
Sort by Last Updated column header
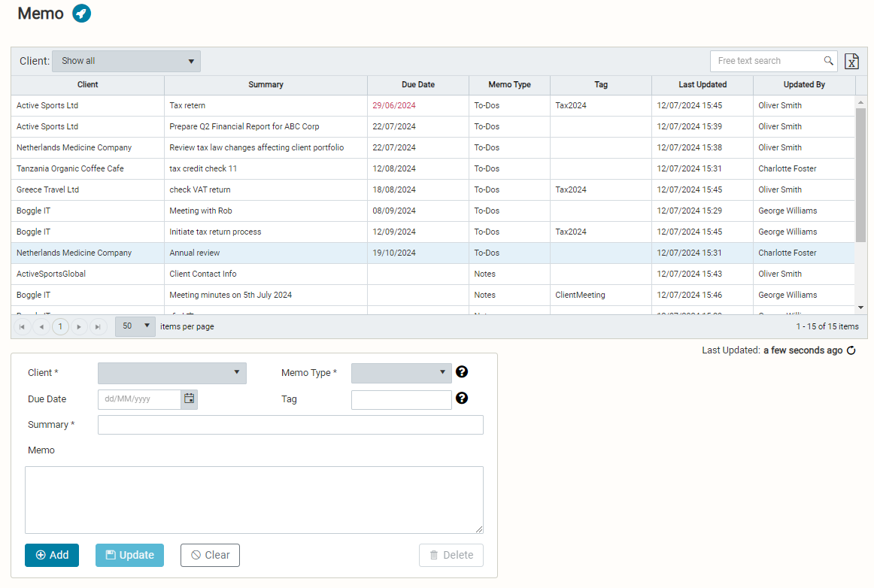coord(703,85)
